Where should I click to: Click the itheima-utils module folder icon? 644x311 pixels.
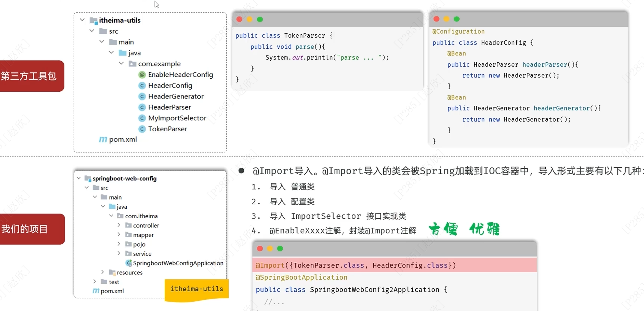[x=94, y=20]
